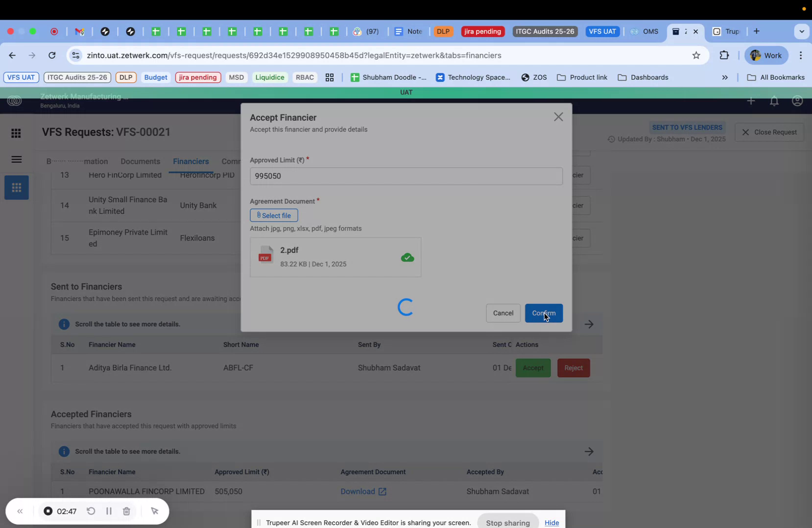Expand the bookmarks overflow chevron
This screenshot has height=528, width=812.
(725, 77)
